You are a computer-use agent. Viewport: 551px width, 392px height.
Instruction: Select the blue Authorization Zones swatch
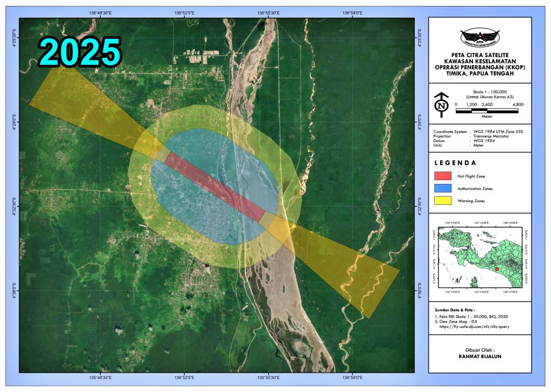point(442,188)
